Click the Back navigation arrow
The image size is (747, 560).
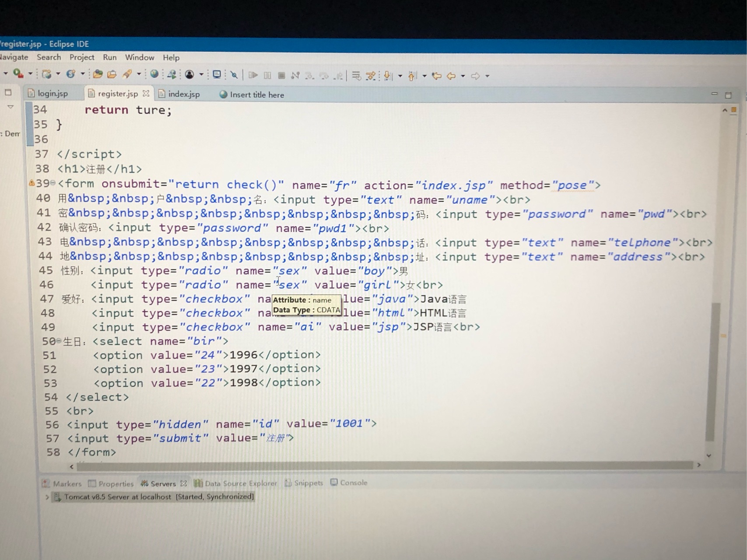[451, 76]
